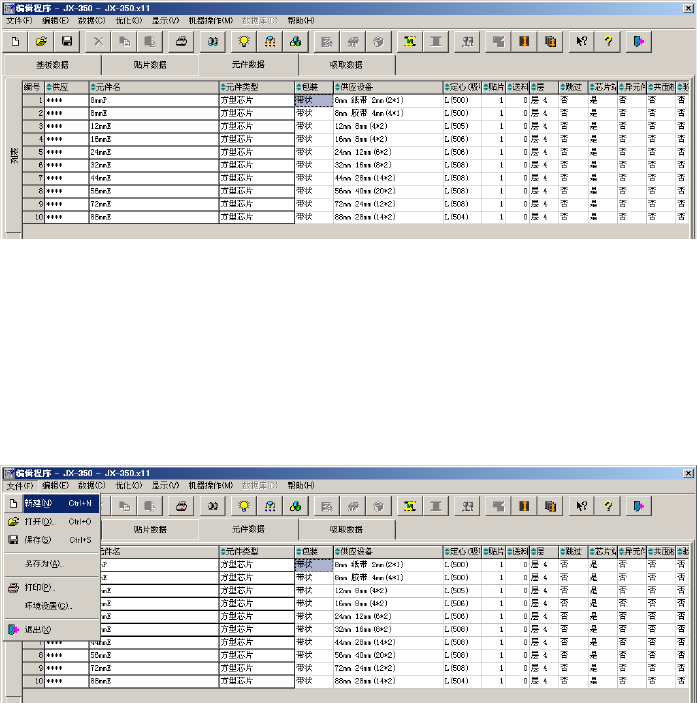Viewport: 697px width, 703px height.
Task: Click the Paste icon in upper window toolbar
Action: (150, 42)
